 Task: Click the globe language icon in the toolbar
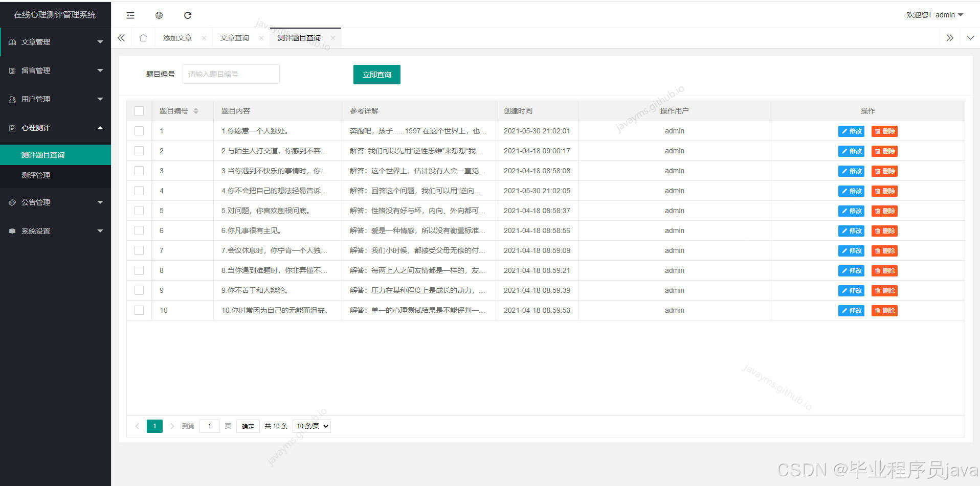click(159, 15)
